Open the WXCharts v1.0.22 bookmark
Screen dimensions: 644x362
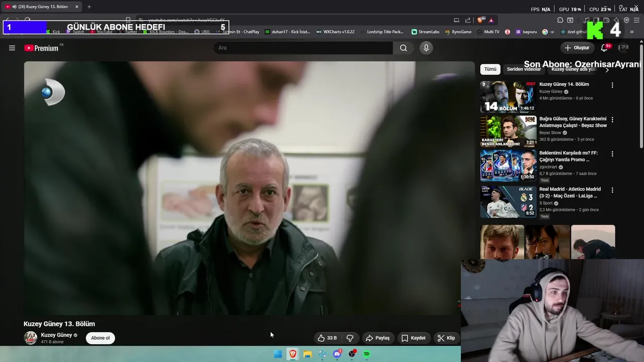click(335, 32)
